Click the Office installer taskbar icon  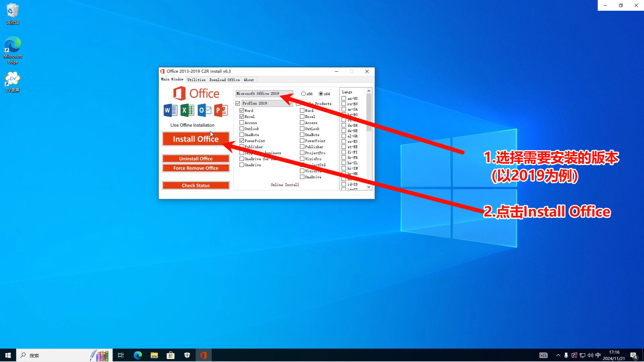tap(204, 355)
